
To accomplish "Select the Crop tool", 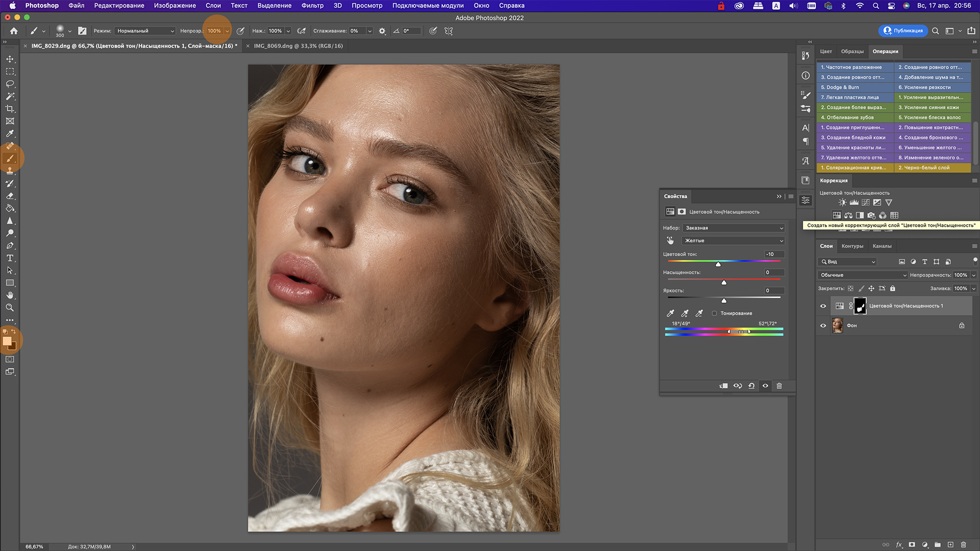I will click(10, 109).
